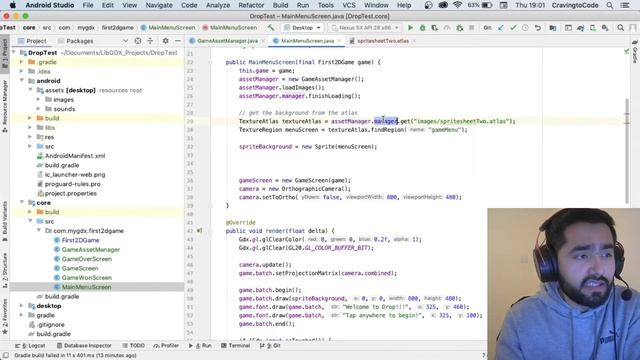Toggle the Structure side strip button
640x360 pixels.
4,270
